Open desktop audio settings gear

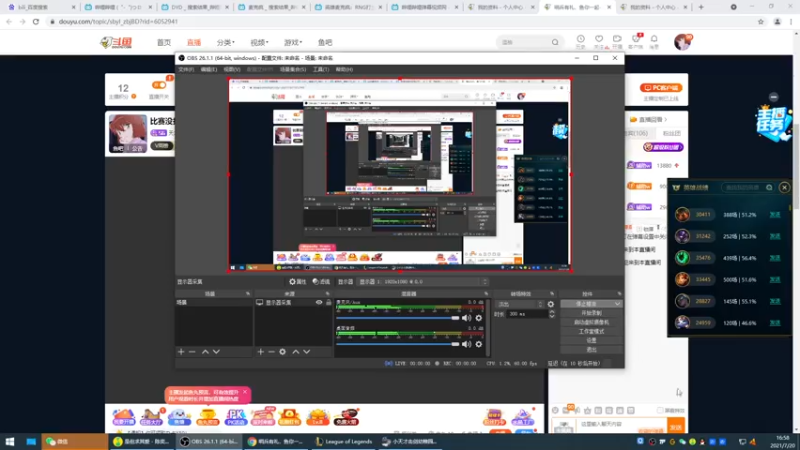pyautogui.click(x=479, y=344)
